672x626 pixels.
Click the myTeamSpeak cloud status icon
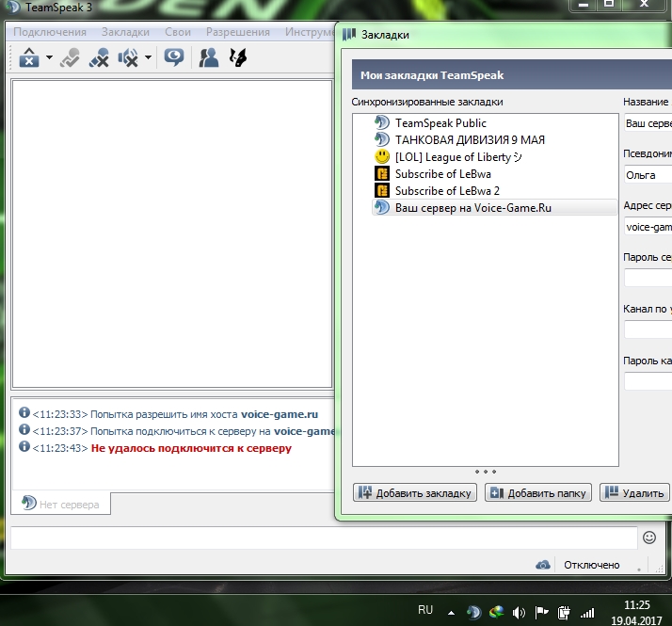(x=543, y=565)
